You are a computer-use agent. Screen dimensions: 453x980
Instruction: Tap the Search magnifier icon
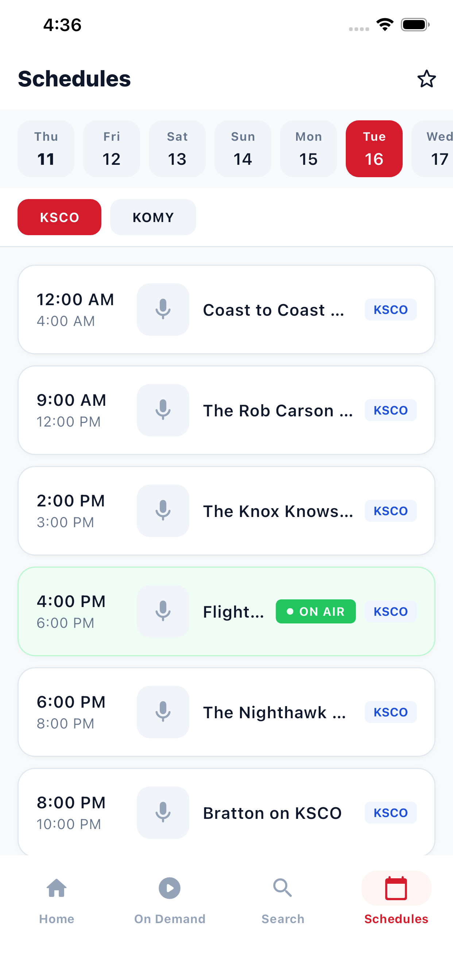[x=282, y=888]
